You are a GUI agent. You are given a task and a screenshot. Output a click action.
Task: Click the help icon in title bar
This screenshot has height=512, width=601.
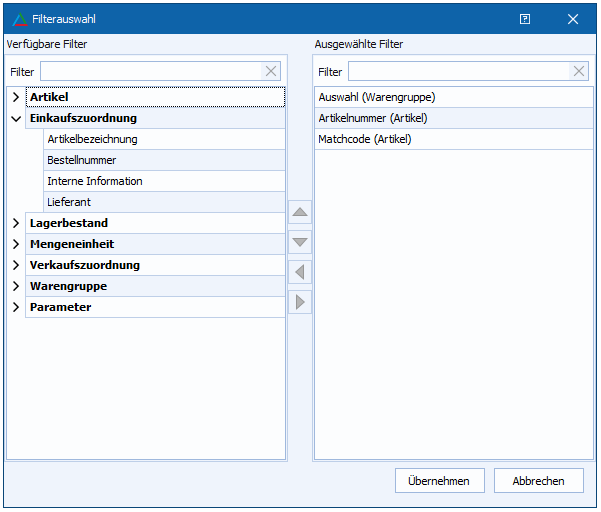coord(525,19)
